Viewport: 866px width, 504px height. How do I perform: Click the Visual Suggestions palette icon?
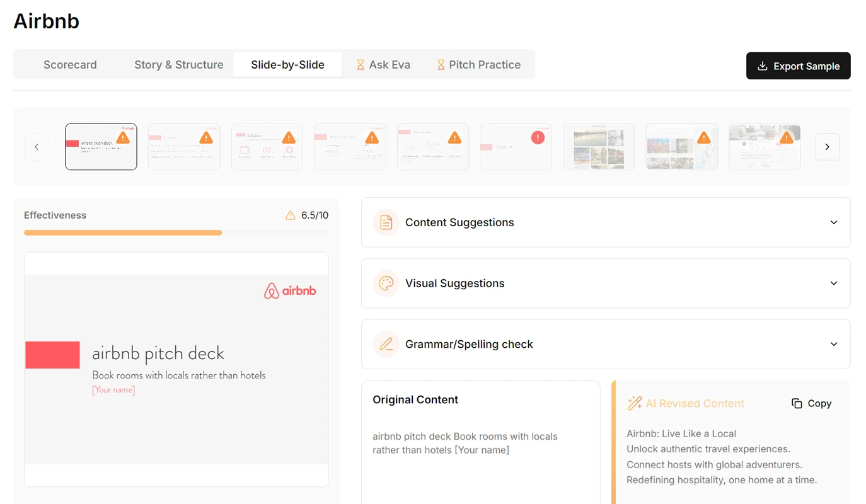[386, 283]
